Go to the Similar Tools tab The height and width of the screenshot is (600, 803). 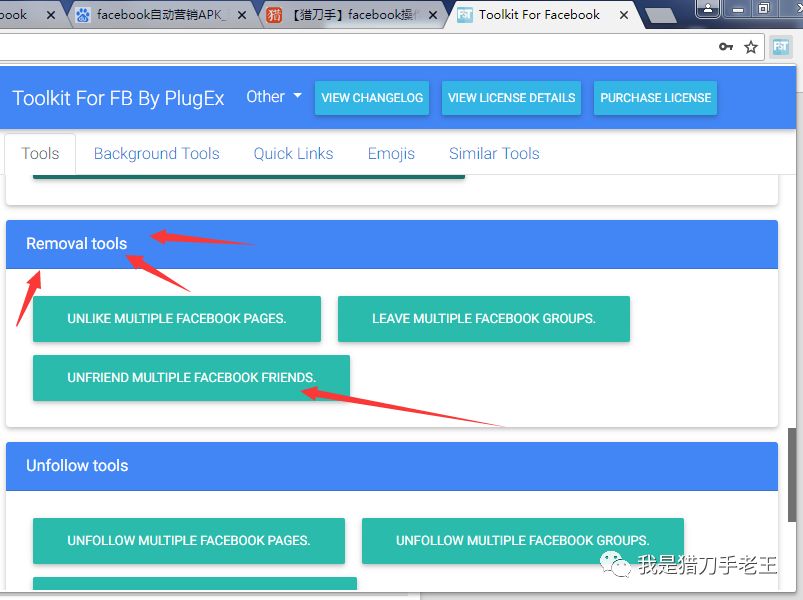(494, 153)
